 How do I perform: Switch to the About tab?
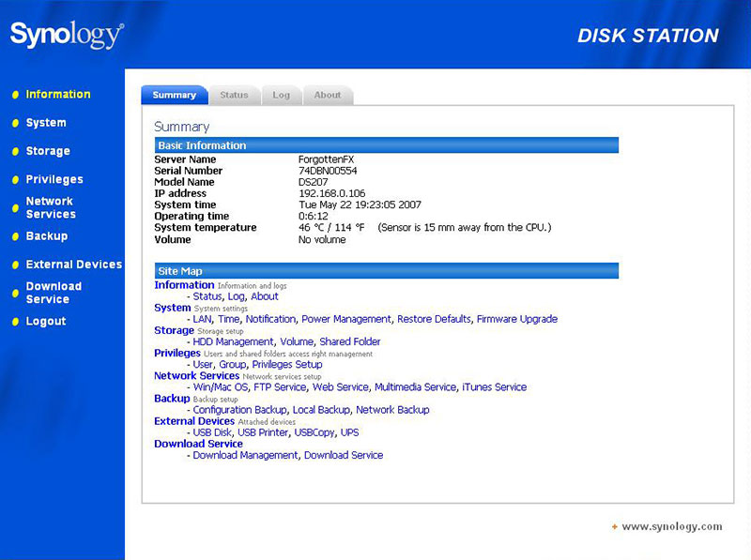[x=328, y=95]
